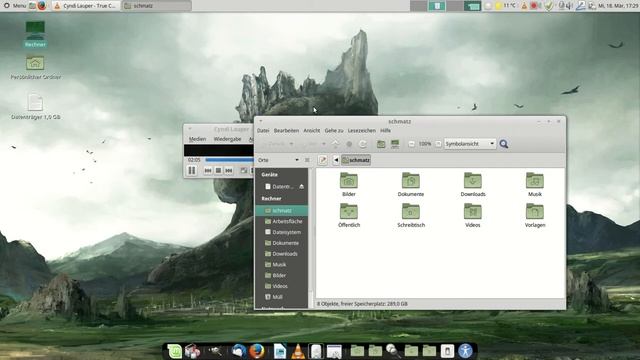Switch to Cyndi Lauper taskbar window

coord(86,6)
